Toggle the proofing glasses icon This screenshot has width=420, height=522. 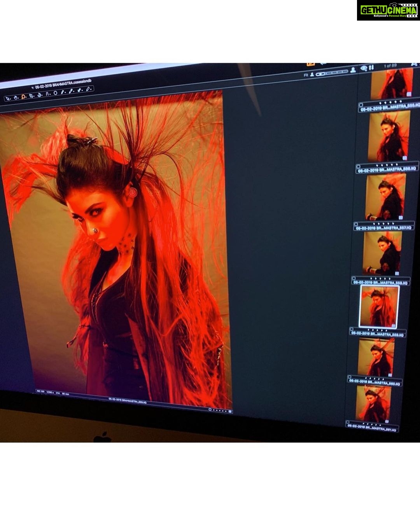click(364, 69)
